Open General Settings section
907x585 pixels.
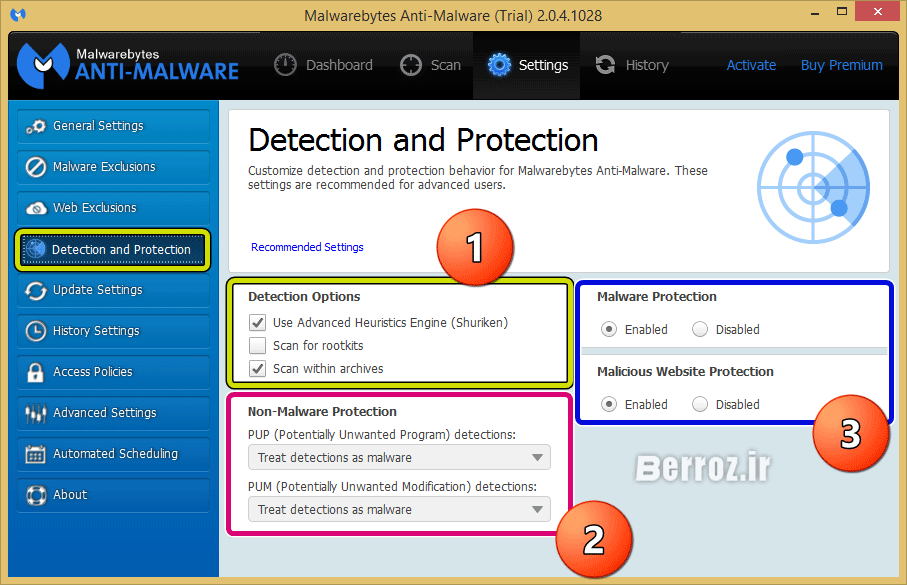pyautogui.click(x=113, y=126)
